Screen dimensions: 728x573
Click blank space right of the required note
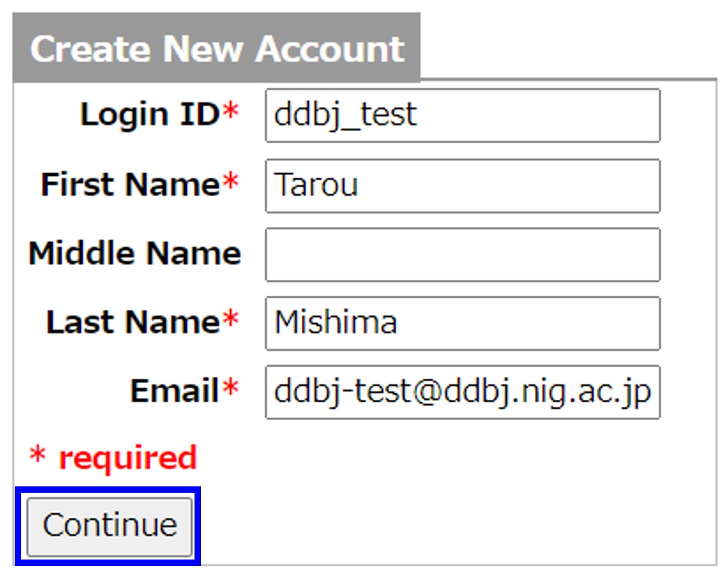coord(449,458)
